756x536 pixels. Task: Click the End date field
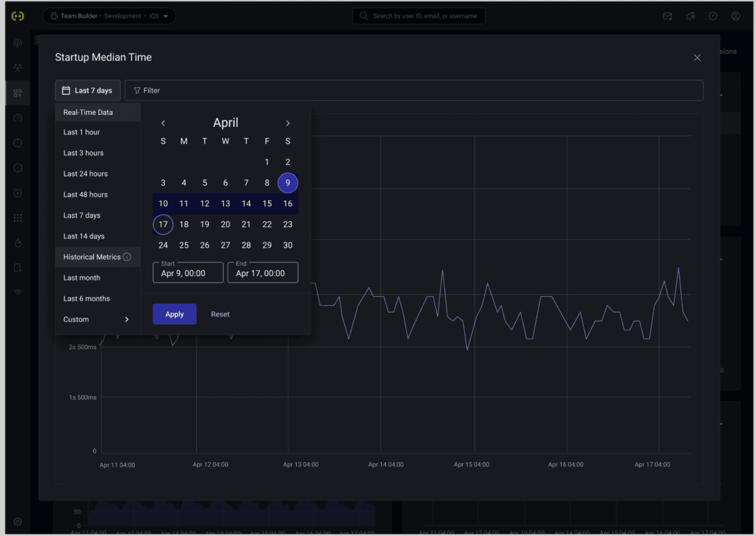pos(263,272)
